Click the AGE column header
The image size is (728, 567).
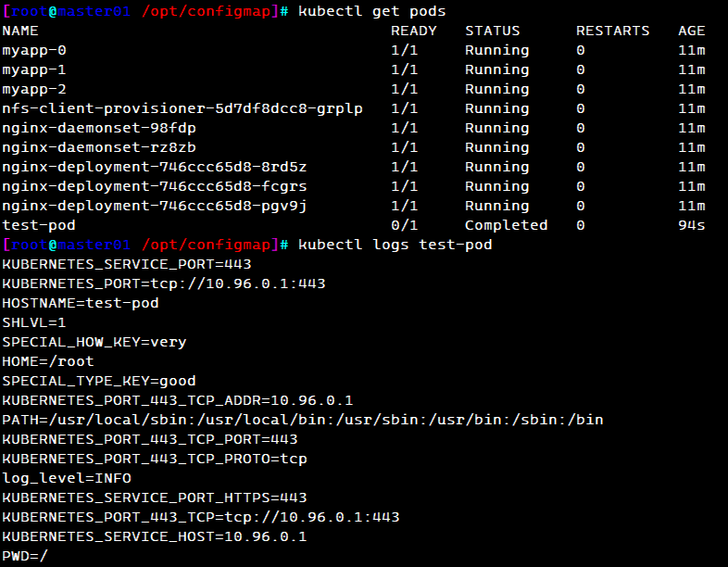691,31
